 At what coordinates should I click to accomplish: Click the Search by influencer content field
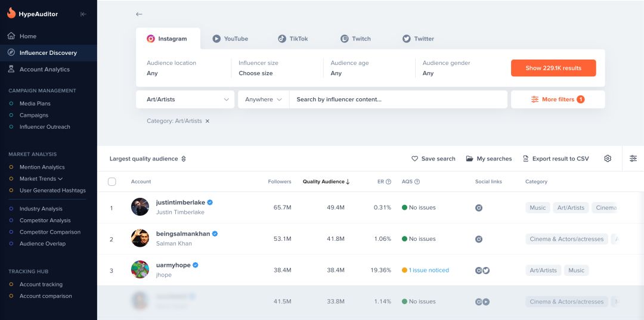398,100
